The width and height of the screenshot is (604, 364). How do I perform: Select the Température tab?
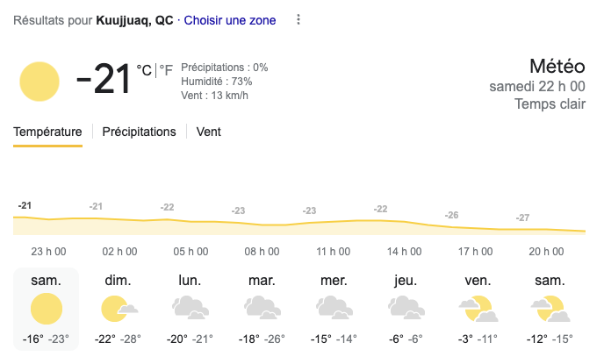point(47,132)
